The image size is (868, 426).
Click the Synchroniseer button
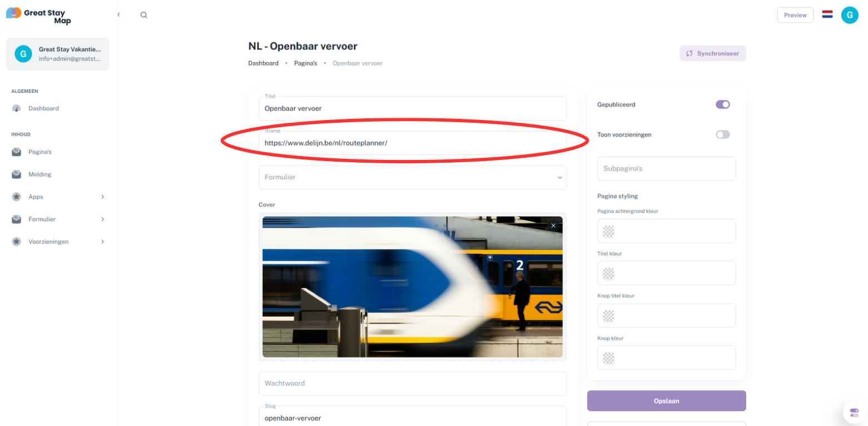(x=713, y=53)
